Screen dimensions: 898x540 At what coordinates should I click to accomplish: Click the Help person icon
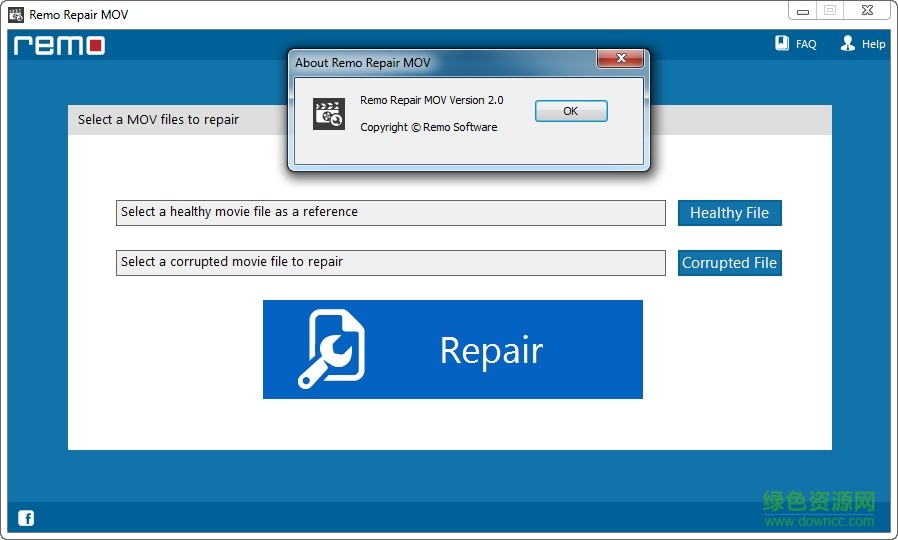(x=848, y=44)
